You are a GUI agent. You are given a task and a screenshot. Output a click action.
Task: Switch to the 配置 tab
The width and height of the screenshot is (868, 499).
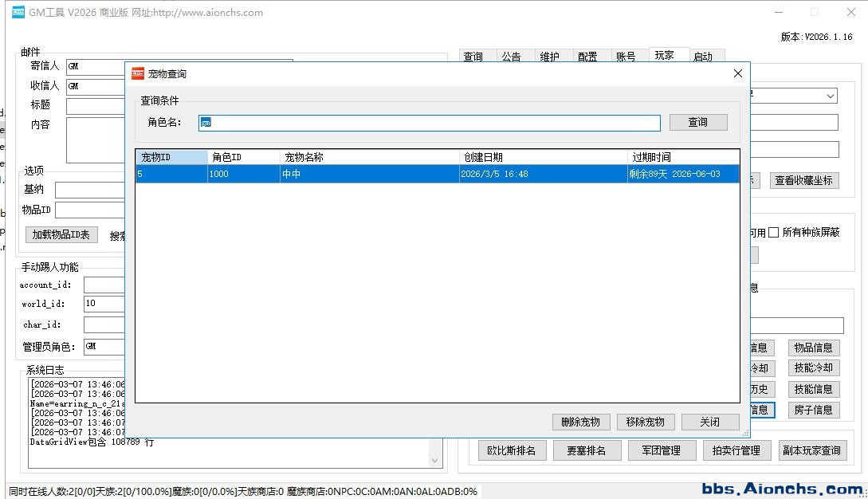(x=587, y=57)
